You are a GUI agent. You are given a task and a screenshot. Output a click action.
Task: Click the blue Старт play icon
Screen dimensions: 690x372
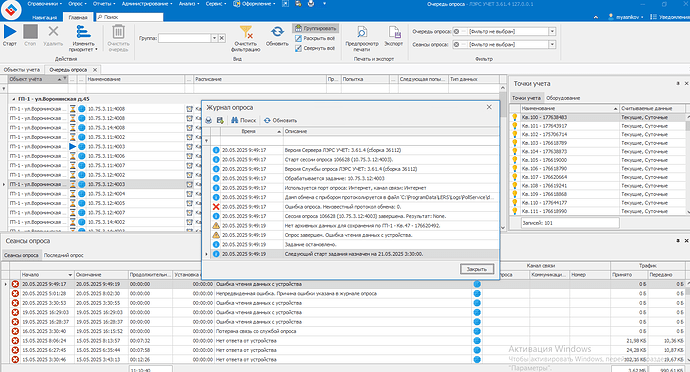(x=10, y=32)
